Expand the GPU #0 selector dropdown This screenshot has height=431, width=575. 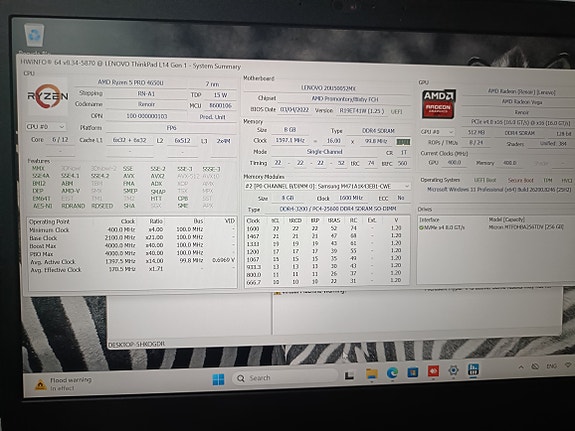click(x=437, y=132)
